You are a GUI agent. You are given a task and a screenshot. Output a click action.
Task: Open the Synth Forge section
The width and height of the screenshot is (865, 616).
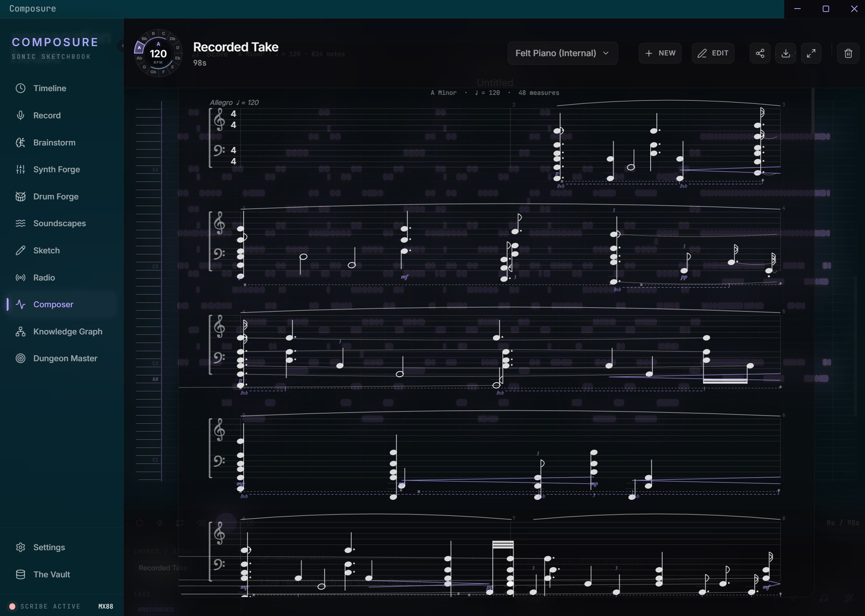(61, 169)
